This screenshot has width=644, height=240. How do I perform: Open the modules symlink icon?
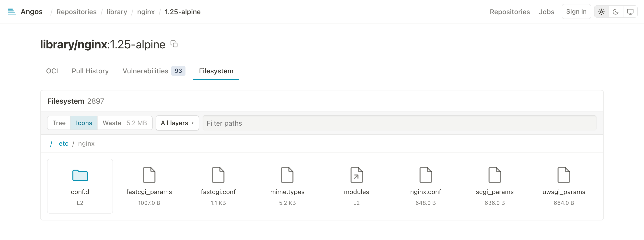356,175
